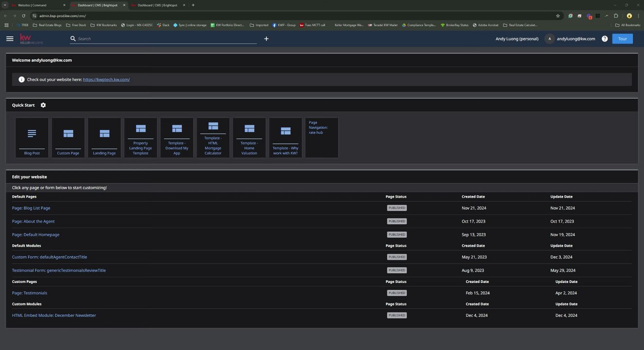
Task: Click the Quick Start settings gear
Action: 43,105
